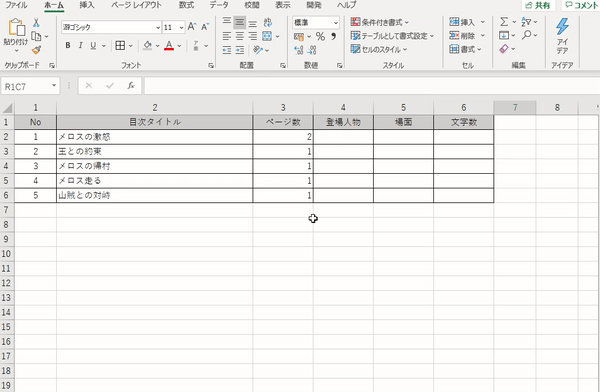Screen dimensions: 600x392
Task: Decrease the indent
Action: click(x=227, y=50)
